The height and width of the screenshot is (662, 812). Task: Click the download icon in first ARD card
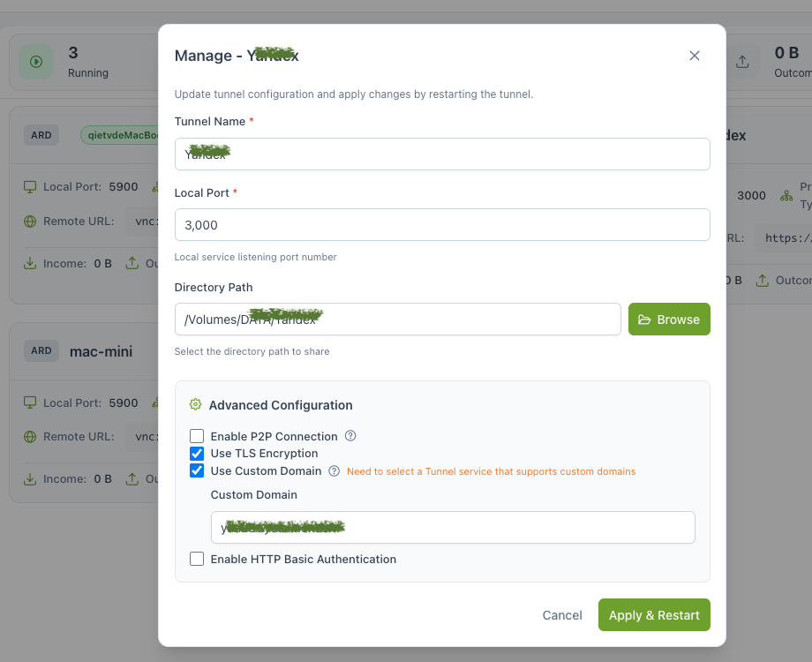pos(30,264)
